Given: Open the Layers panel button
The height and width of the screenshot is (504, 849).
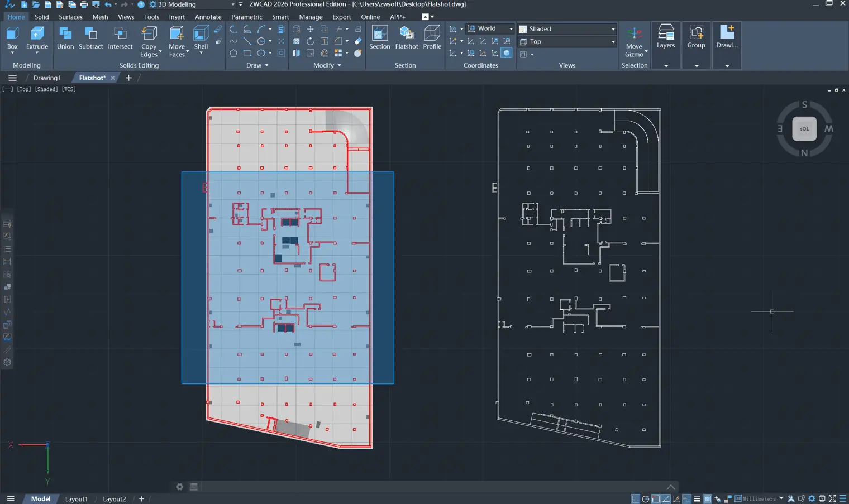Looking at the screenshot, I should (x=666, y=37).
